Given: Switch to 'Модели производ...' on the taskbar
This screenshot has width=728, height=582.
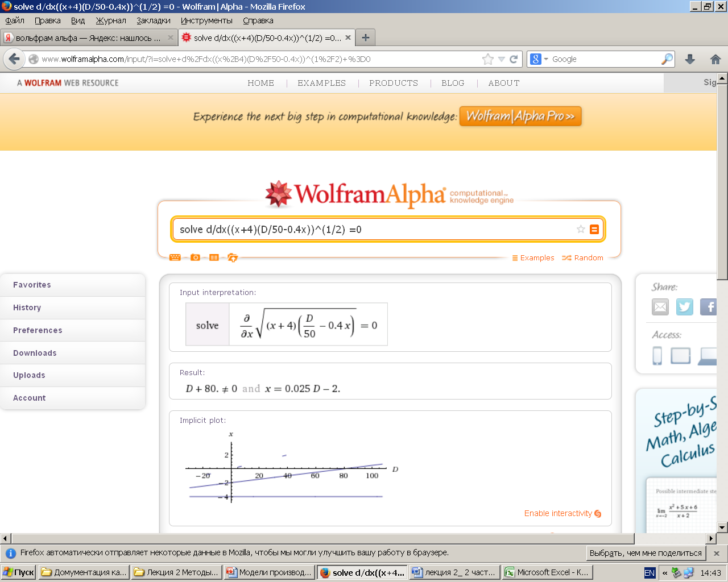Looking at the screenshot, I should coord(270,572).
